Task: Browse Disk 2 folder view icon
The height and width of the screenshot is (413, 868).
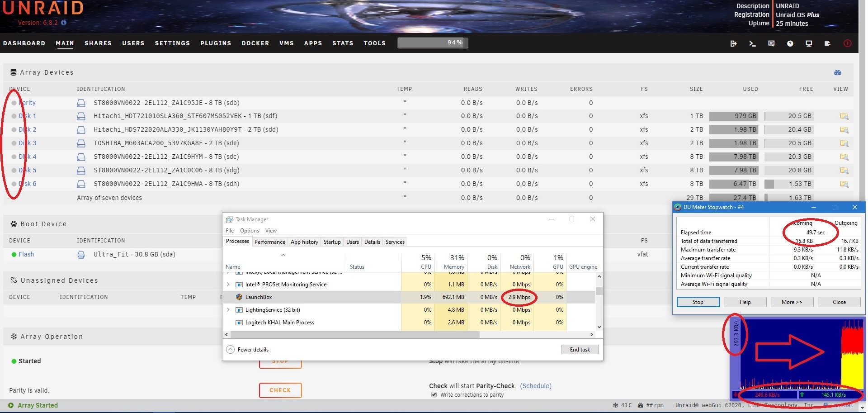Action: click(x=844, y=130)
